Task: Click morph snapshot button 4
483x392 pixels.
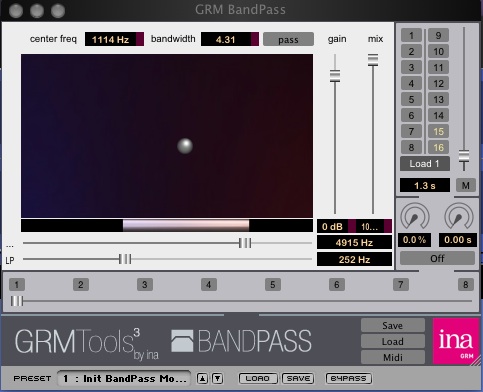Action: 209,285
